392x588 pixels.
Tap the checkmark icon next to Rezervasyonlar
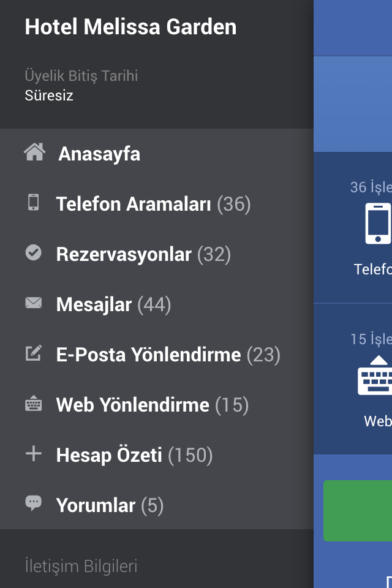coord(34,252)
